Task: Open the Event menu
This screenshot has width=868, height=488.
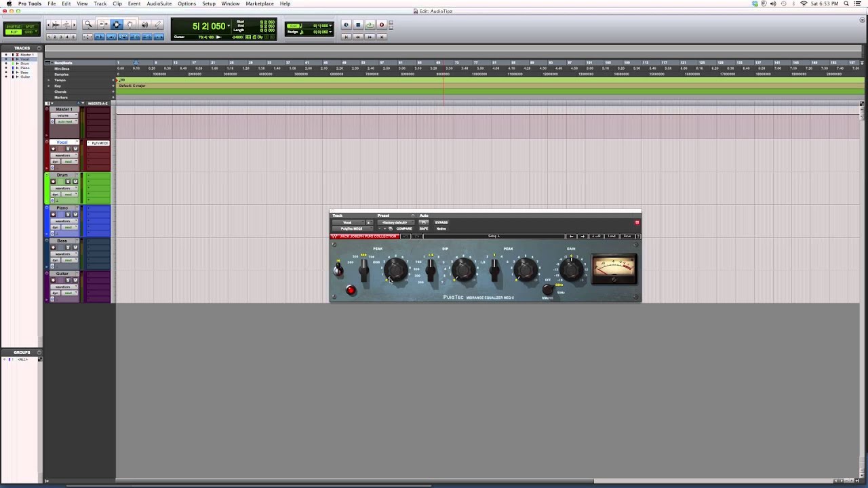Action: 134,3
